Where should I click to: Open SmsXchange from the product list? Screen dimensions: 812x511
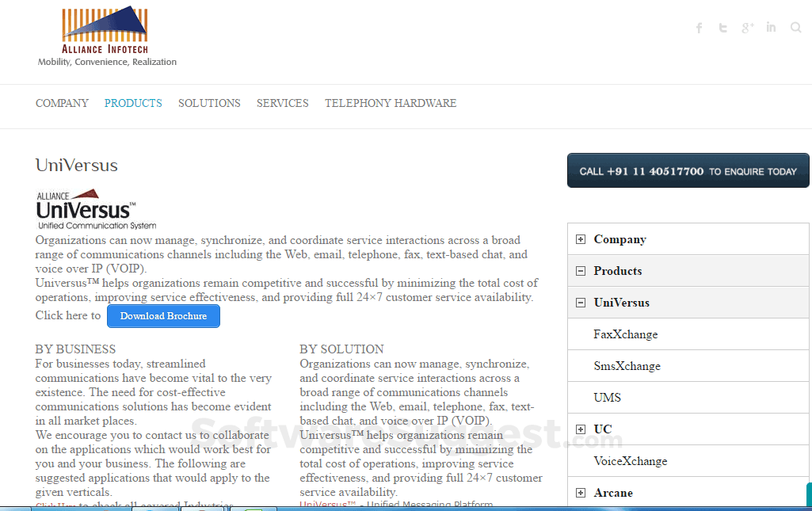tap(627, 365)
